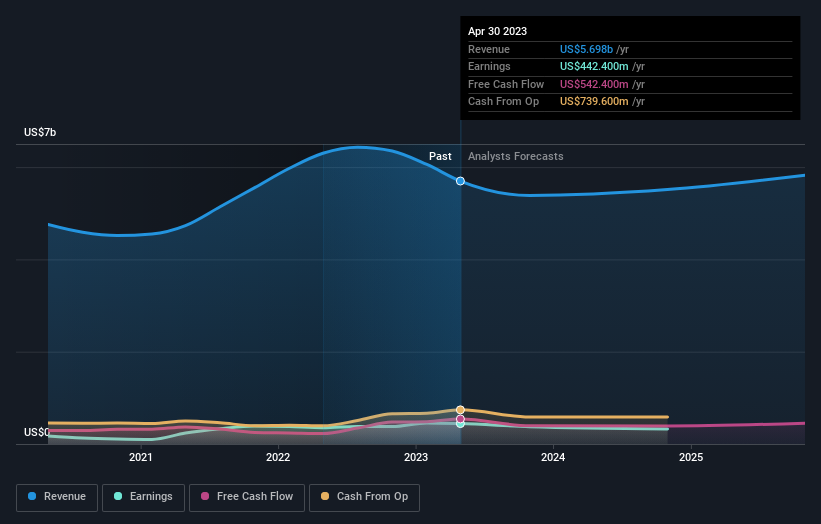Click the US$442.400m earnings value
Screen dimensions: 821x524
[x=594, y=66]
